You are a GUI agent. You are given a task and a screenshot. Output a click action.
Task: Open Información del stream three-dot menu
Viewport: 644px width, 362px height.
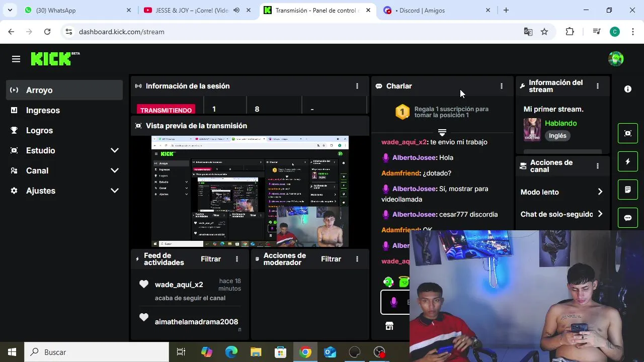coord(597,86)
